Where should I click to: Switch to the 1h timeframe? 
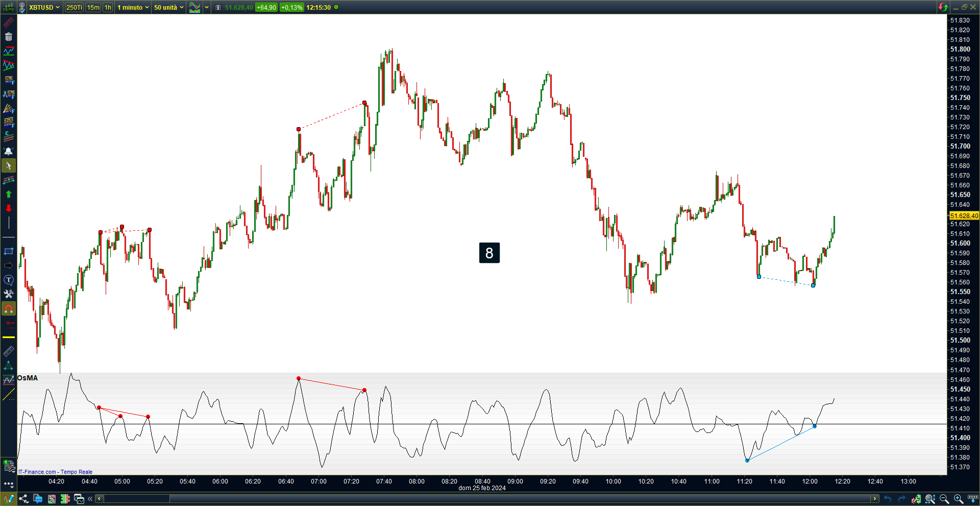[108, 8]
